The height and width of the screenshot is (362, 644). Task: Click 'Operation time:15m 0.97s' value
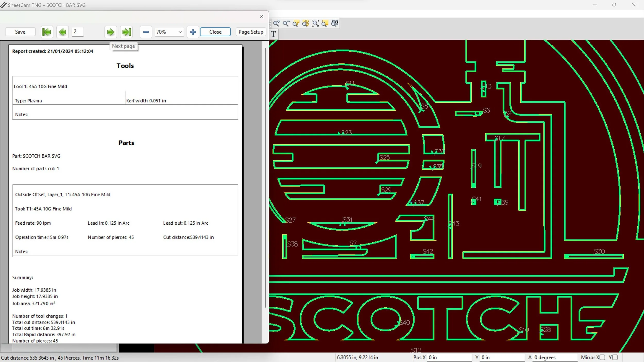tap(42, 237)
